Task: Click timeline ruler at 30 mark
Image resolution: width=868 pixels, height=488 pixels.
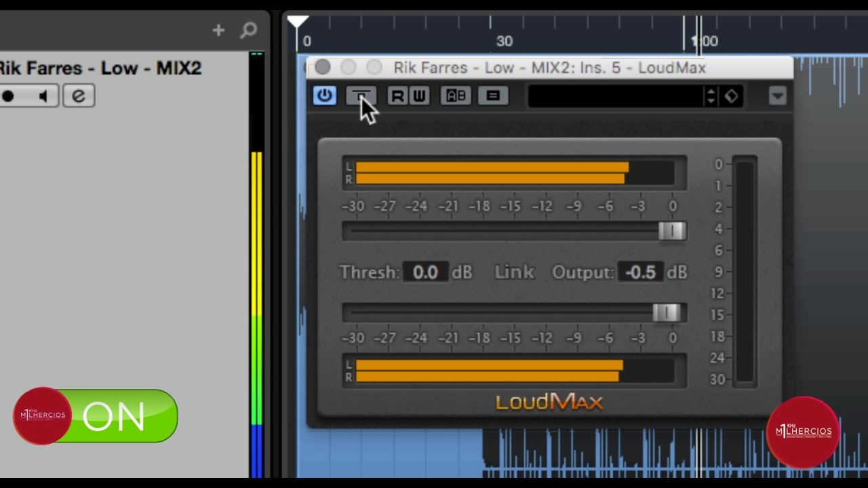Action: (504, 41)
